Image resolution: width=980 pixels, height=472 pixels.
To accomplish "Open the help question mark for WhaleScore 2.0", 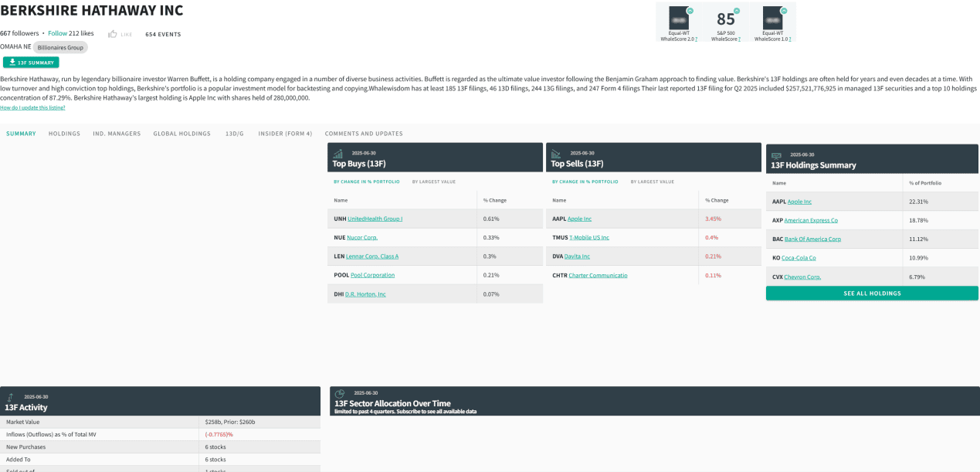I will click(696, 39).
